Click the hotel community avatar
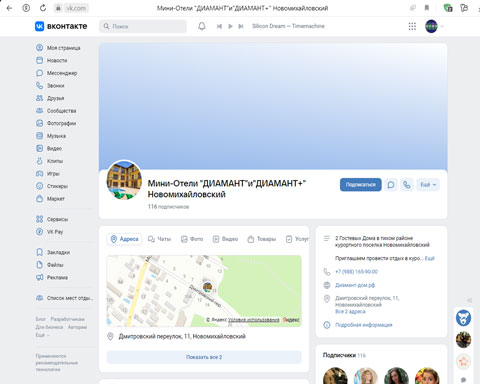 point(124,180)
